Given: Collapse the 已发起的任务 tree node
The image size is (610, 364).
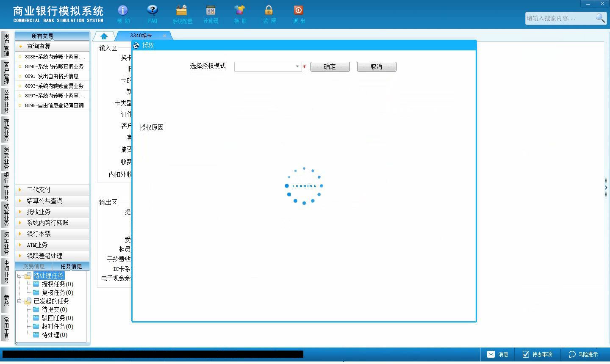Looking at the screenshot, I should pos(19,301).
